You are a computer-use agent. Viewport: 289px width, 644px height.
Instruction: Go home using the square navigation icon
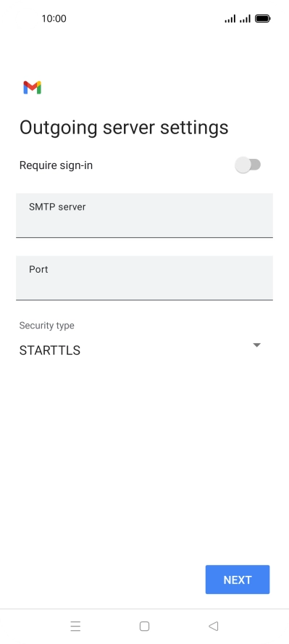(x=144, y=626)
